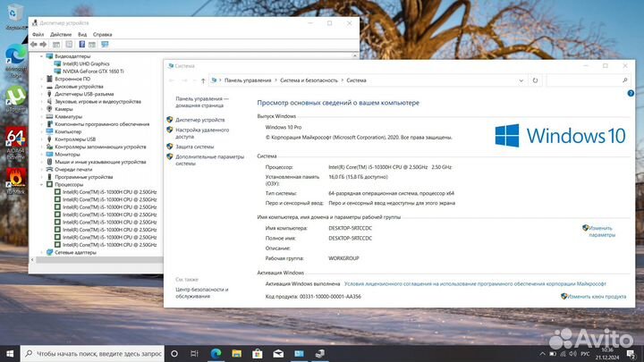Expand the Контроллеры USB node

pos(41,139)
